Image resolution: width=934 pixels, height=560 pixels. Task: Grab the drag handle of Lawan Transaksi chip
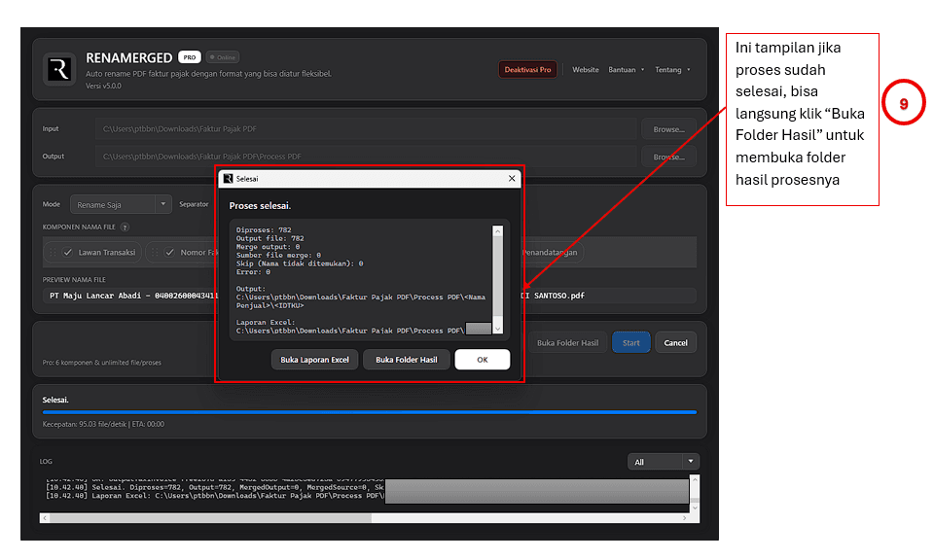click(x=53, y=253)
